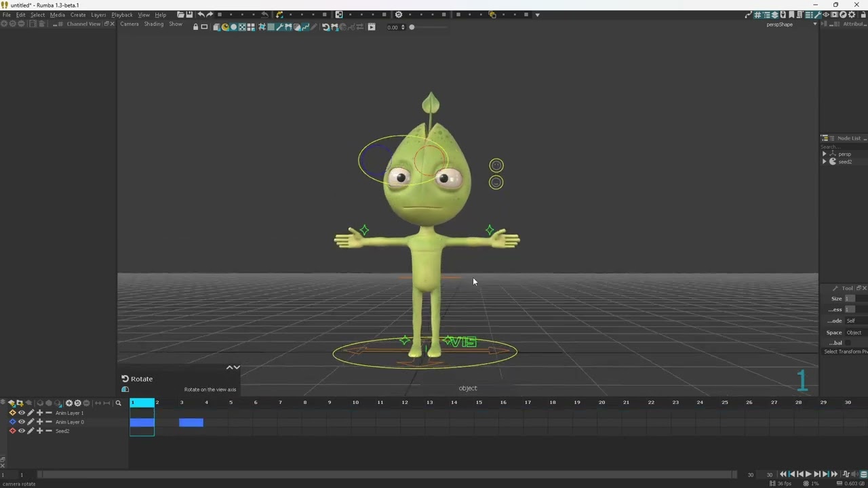The height and width of the screenshot is (488, 868).
Task: Click the minus icon on Anim Layer 1
Action: coord(48,413)
